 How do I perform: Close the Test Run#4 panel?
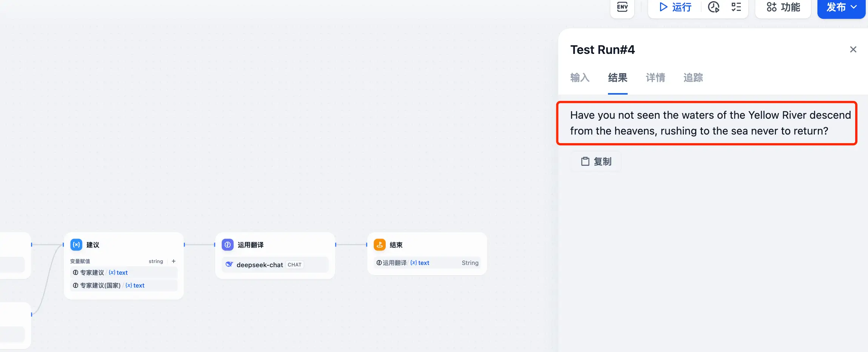pyautogui.click(x=853, y=49)
